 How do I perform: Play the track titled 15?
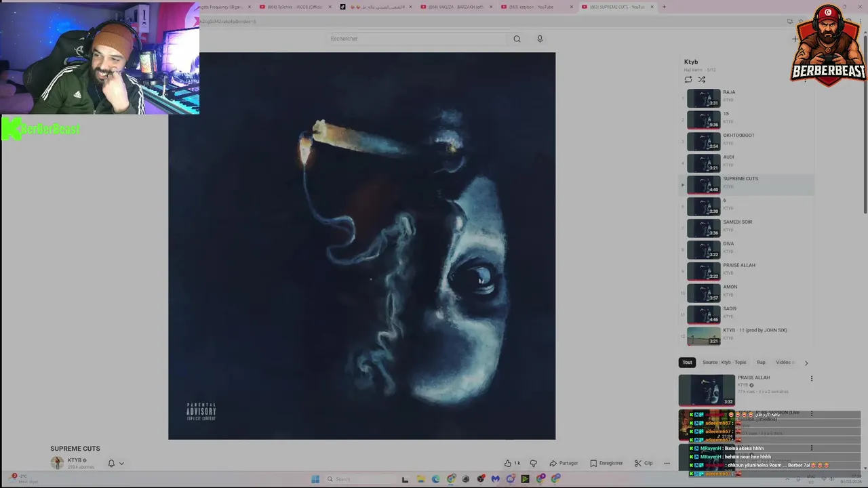(x=746, y=120)
